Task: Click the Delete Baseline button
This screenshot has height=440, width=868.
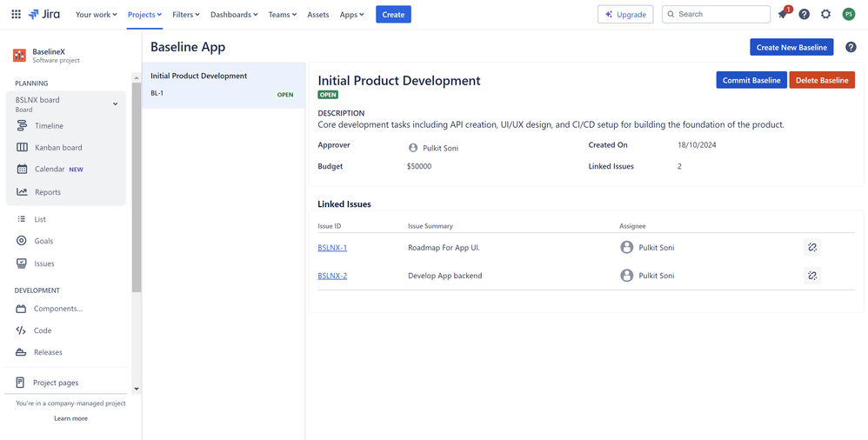Action: (822, 80)
